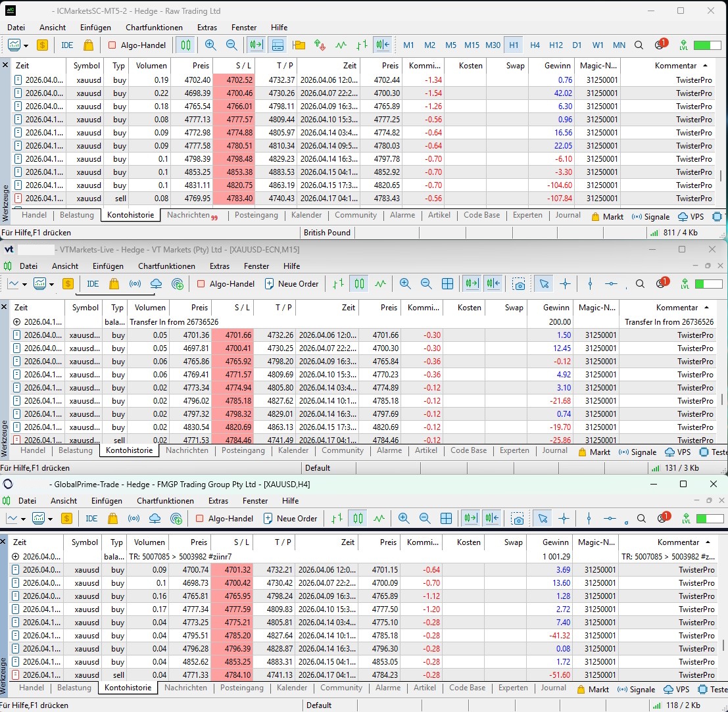The image size is (728, 712).
Task: Click the IDE button in GlobalPrime toolbar
Action: [x=91, y=519]
